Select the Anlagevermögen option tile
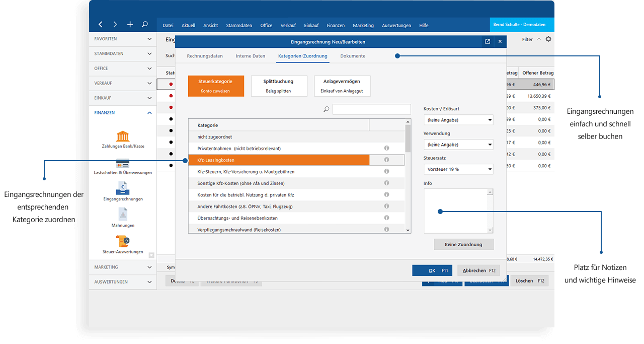Screen dimensions: 644x344 pyautogui.click(x=342, y=86)
